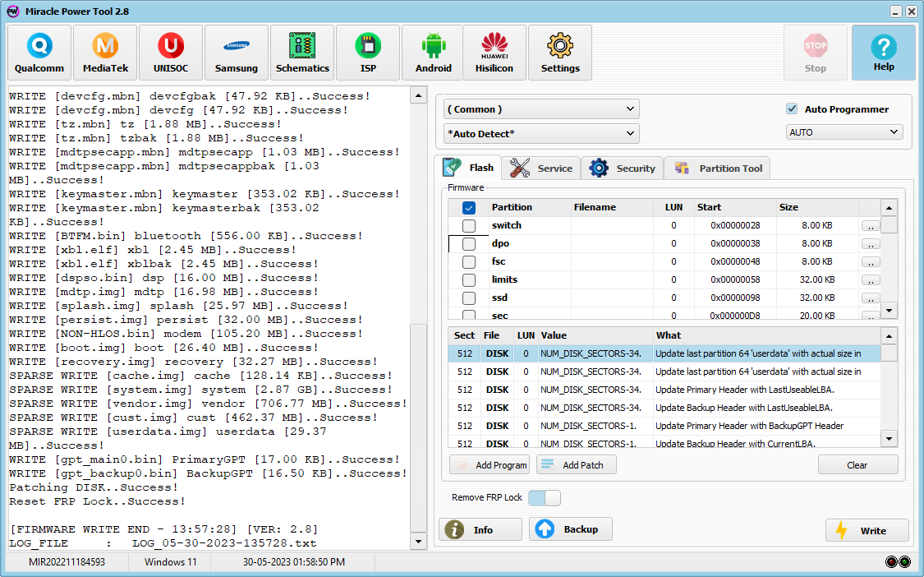The width and height of the screenshot is (924, 577).
Task: Browse file for fsc partition row
Action: coord(871,262)
